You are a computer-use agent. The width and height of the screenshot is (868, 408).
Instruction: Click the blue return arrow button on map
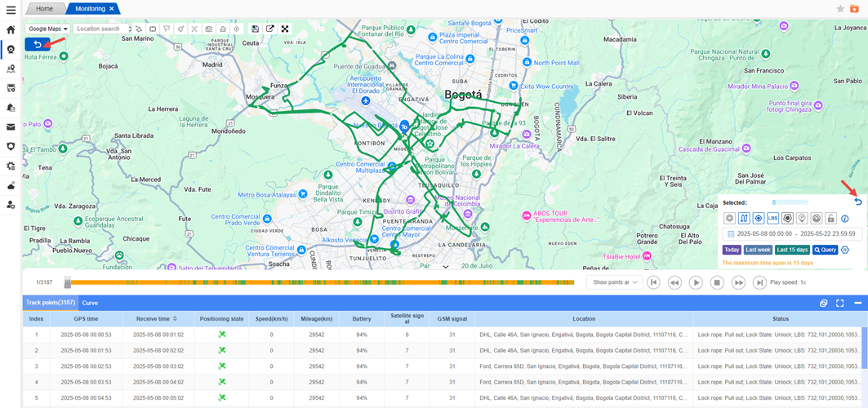(37, 44)
